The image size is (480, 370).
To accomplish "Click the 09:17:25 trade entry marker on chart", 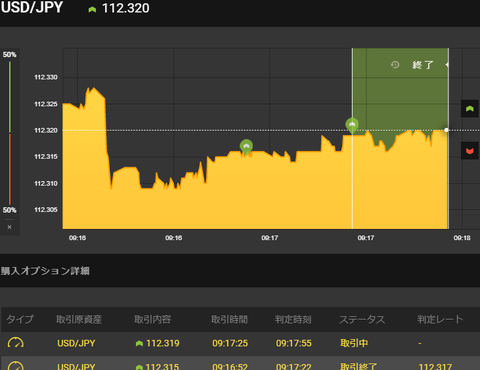I will point(352,126).
